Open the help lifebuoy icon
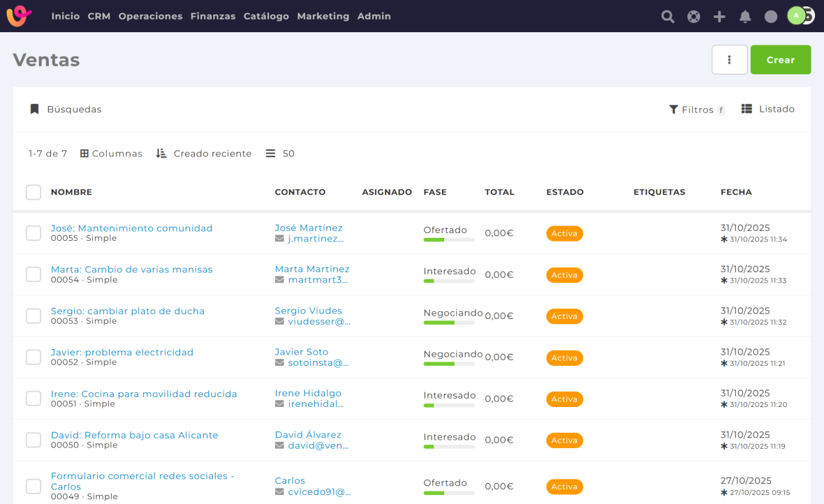 coord(693,16)
